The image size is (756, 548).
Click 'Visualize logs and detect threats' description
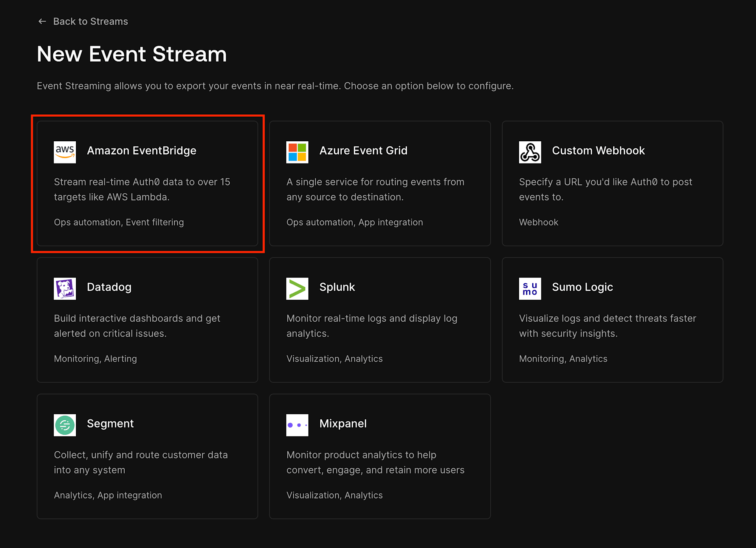[607, 326]
